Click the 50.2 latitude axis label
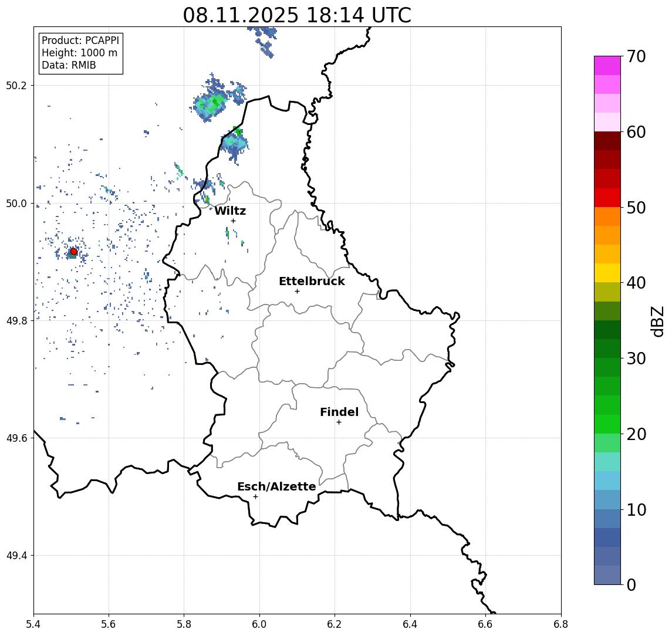Image resolution: width=672 pixels, height=636 pixels. click(x=16, y=85)
